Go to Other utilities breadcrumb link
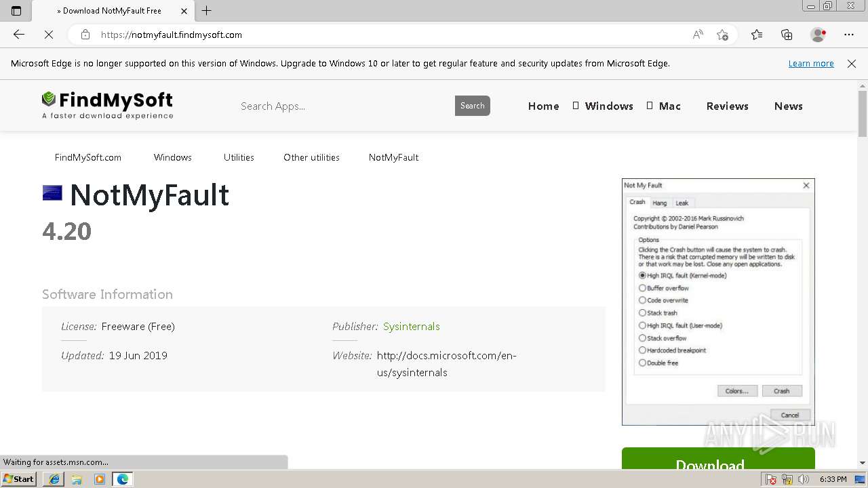This screenshot has width=868, height=488. pyautogui.click(x=311, y=157)
